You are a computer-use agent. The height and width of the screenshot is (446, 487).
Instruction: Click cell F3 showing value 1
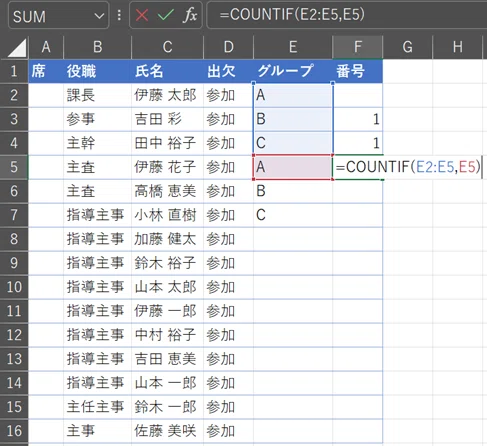[x=357, y=119]
